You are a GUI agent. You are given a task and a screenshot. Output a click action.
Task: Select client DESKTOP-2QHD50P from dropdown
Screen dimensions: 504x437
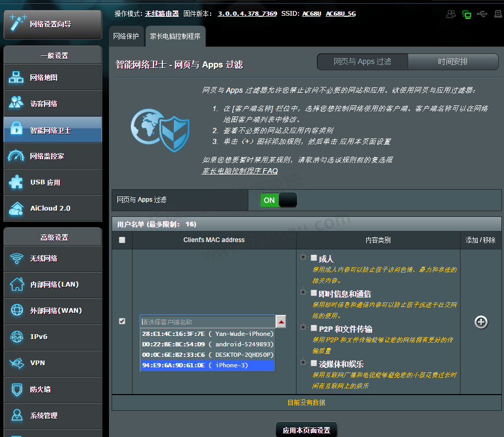coord(207,355)
